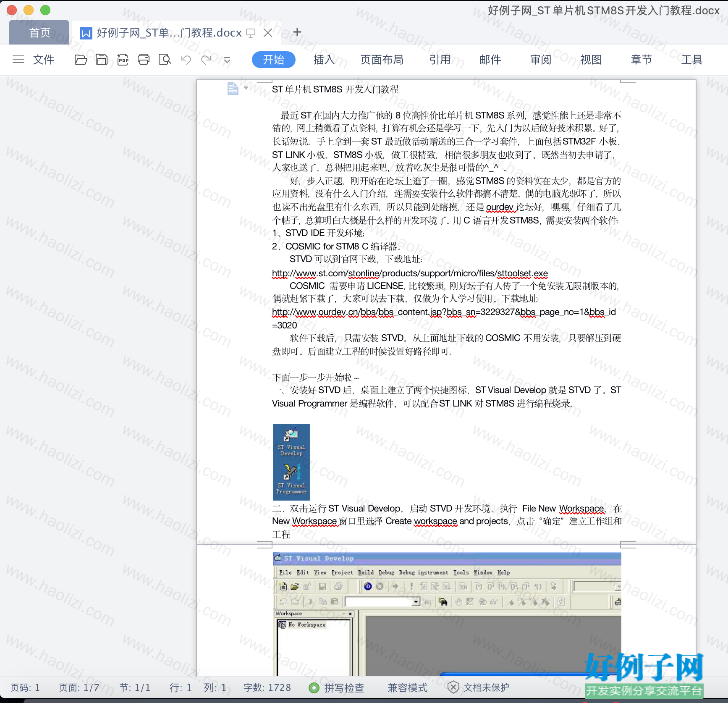Image resolution: width=728 pixels, height=703 pixels.
Task: Click the 列: 1 status entry
Action: (215, 687)
